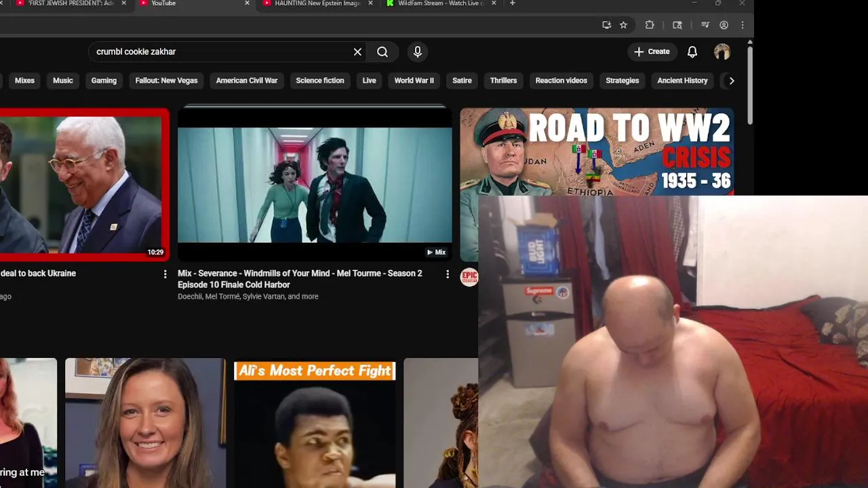
Task: Click the magnifier search button
Action: pyautogui.click(x=382, y=52)
